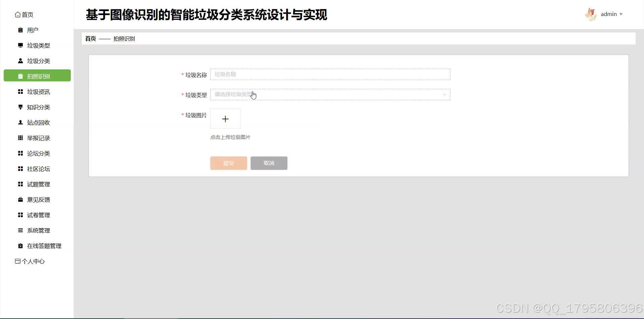Open 垃圾类型 management via its sidebar icon
Viewport: 644px width, 319px height.
click(20, 45)
